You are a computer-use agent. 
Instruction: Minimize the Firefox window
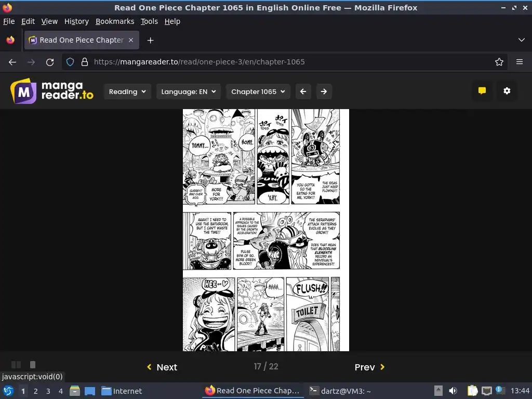503,7
